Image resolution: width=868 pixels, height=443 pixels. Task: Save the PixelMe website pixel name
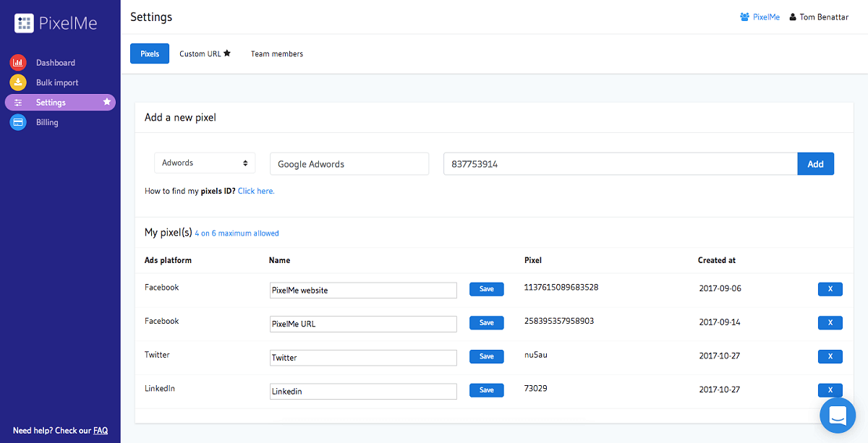click(x=487, y=289)
